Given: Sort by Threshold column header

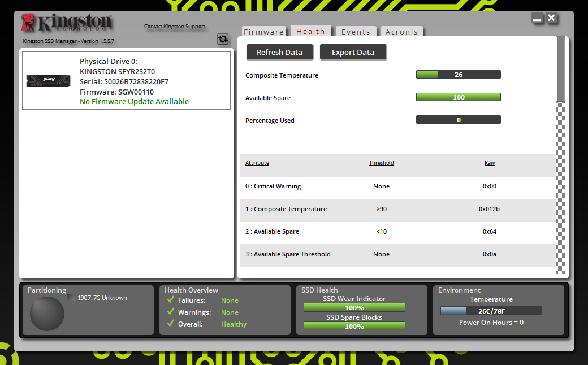Looking at the screenshot, I should pos(382,162).
